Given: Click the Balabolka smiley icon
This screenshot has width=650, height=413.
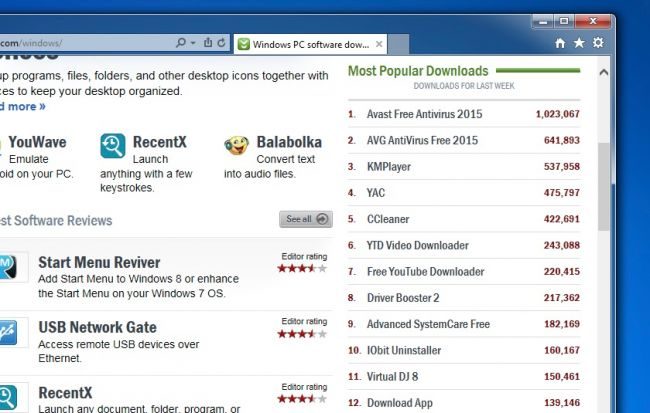Looking at the screenshot, I should coord(236,145).
